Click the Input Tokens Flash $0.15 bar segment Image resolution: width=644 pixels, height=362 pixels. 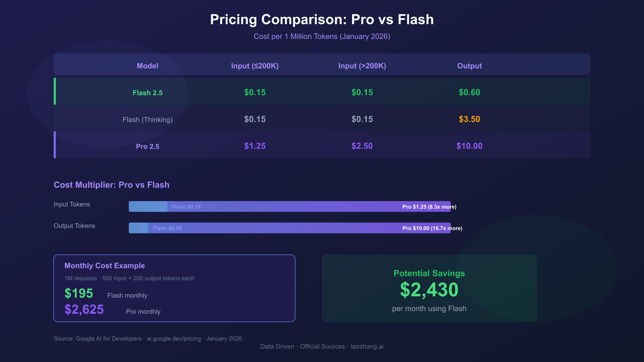point(148,206)
